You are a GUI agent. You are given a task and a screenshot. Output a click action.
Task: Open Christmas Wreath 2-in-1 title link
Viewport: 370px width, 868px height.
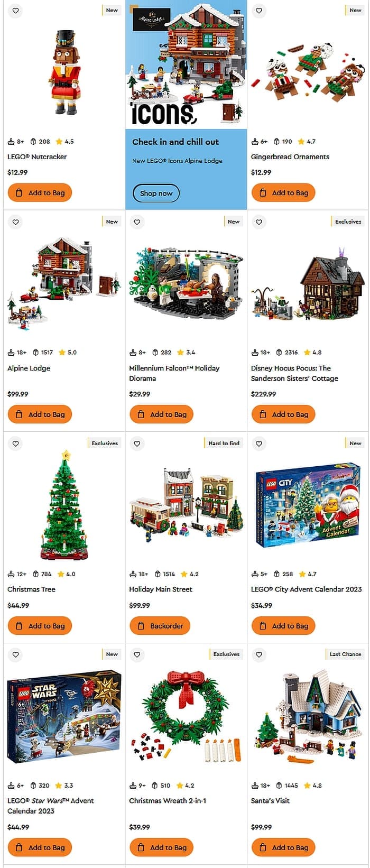click(168, 801)
